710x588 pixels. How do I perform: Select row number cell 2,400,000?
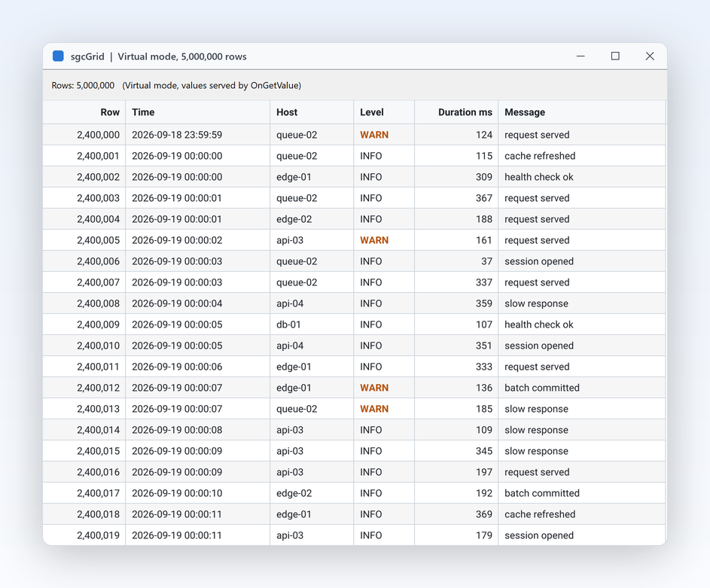[x=84, y=135]
